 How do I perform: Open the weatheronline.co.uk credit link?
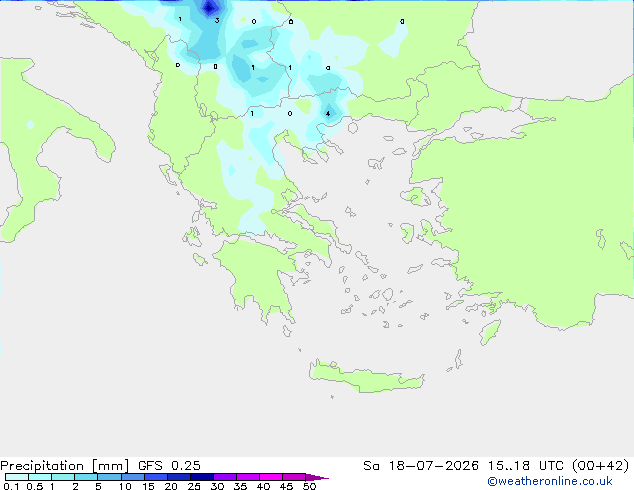(x=550, y=481)
